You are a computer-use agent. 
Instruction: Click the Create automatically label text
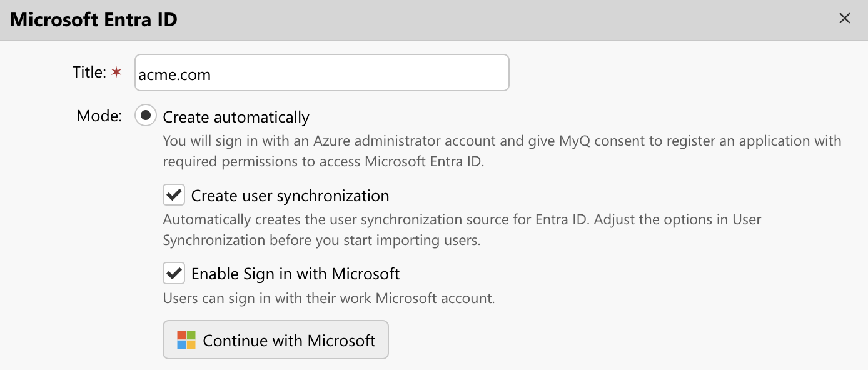pyautogui.click(x=236, y=116)
